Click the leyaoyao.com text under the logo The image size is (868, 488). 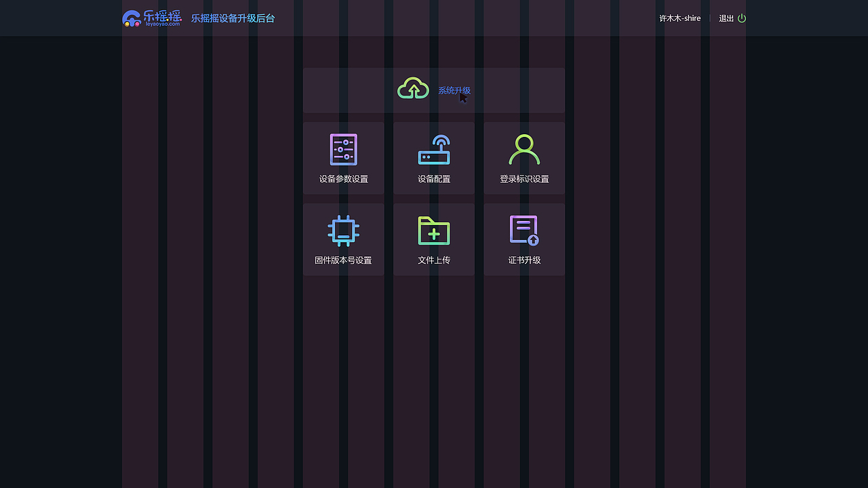pyautogui.click(x=162, y=24)
